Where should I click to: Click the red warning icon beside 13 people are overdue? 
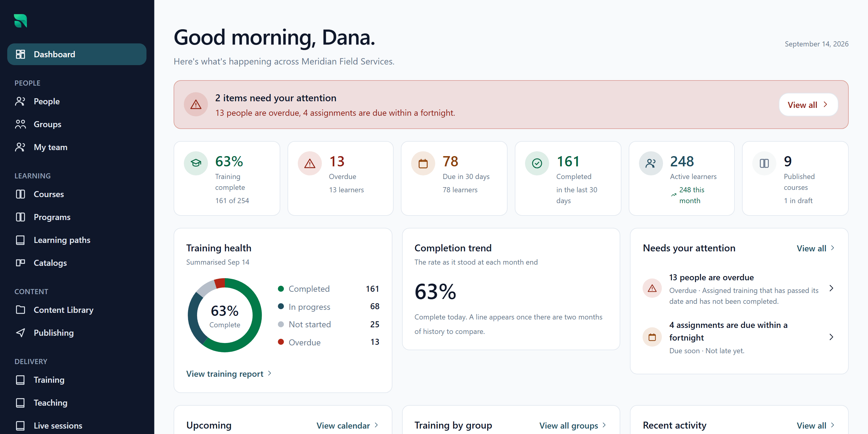click(652, 288)
